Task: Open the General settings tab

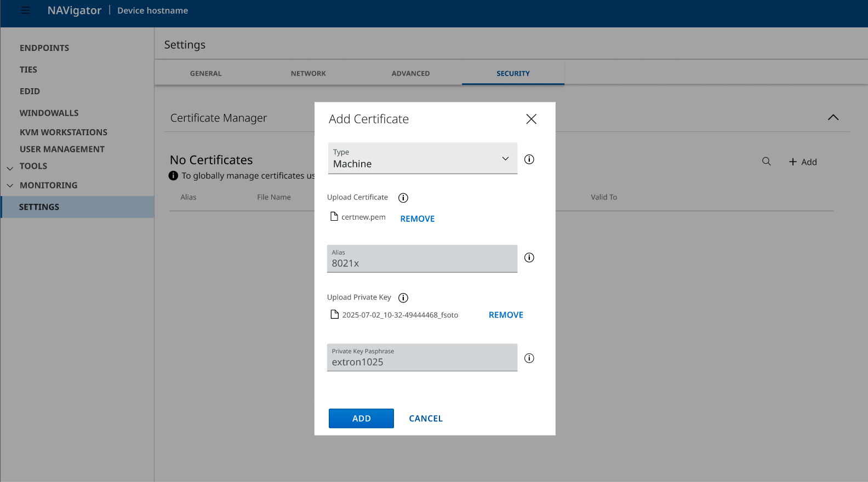Action: click(205, 73)
